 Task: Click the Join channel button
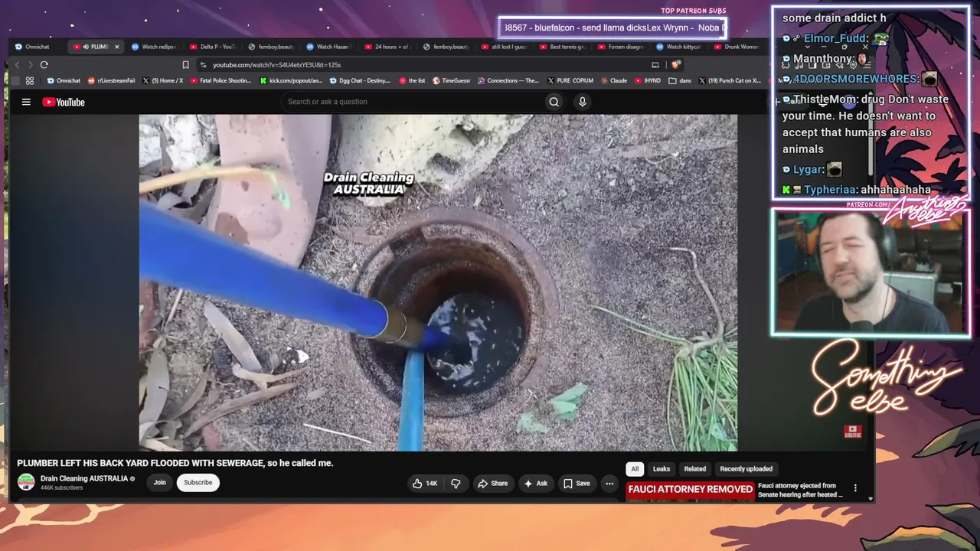tap(159, 482)
